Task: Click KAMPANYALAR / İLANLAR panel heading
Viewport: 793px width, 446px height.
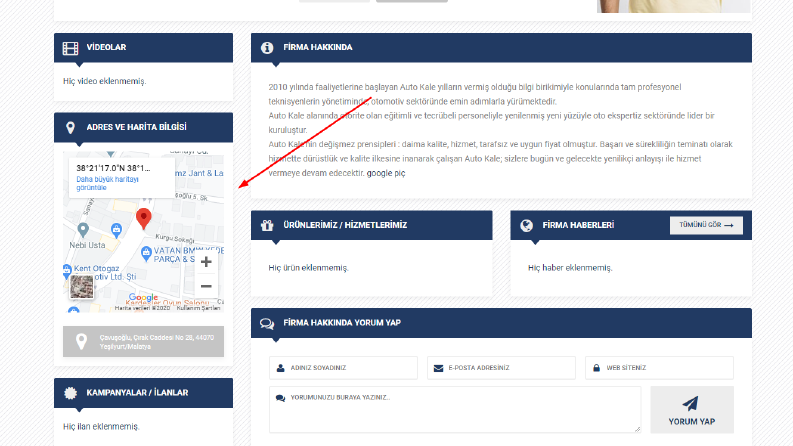Action: click(x=137, y=392)
